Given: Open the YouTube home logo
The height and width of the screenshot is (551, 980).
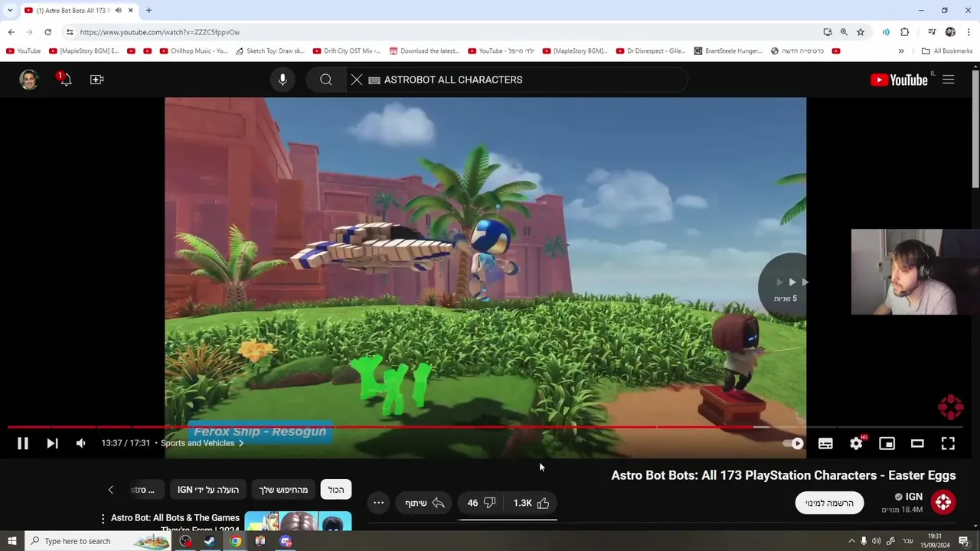Looking at the screenshot, I should point(899,80).
